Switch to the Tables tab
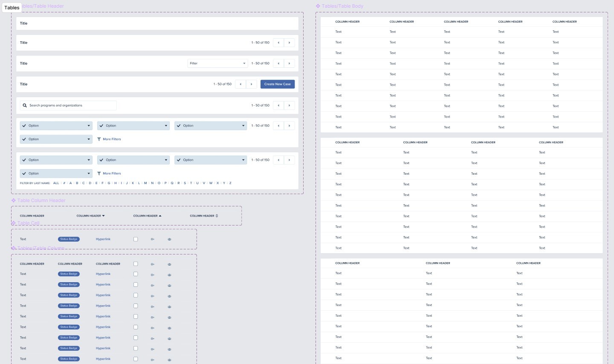This screenshot has width=614, height=364. 12,7
